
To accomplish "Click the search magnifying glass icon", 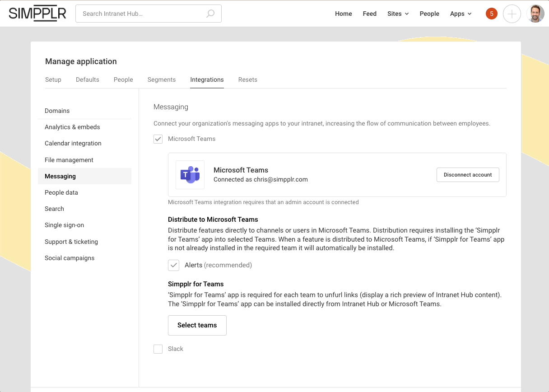I will pyautogui.click(x=210, y=14).
